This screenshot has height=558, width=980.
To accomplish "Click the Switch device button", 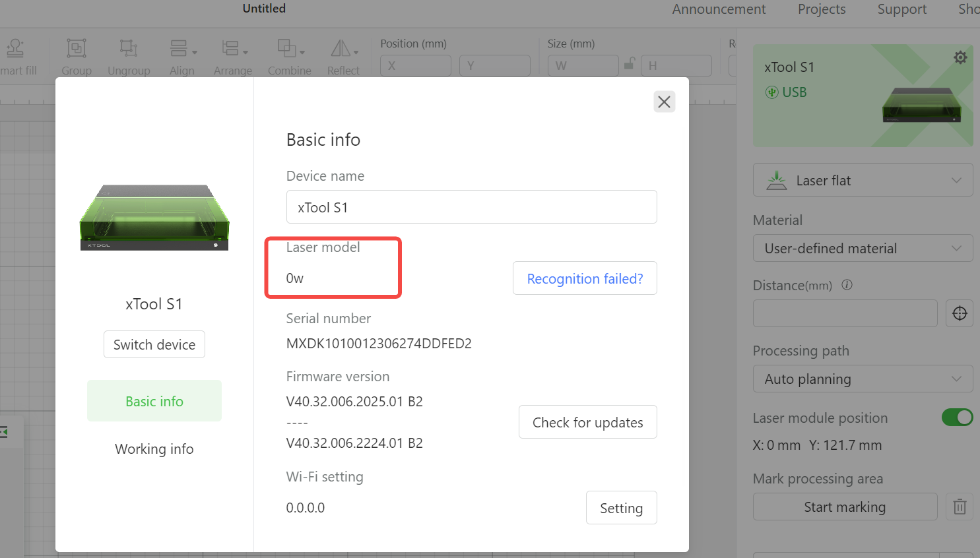I will pyautogui.click(x=154, y=344).
